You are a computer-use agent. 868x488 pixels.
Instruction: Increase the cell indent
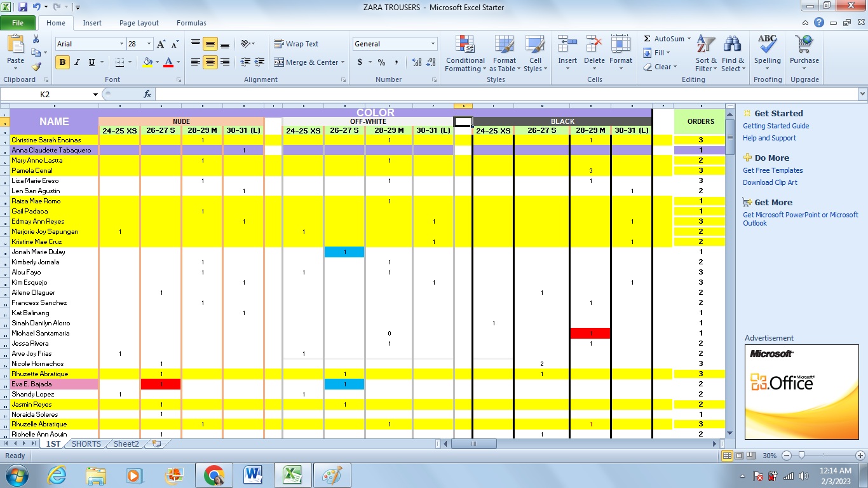click(259, 62)
